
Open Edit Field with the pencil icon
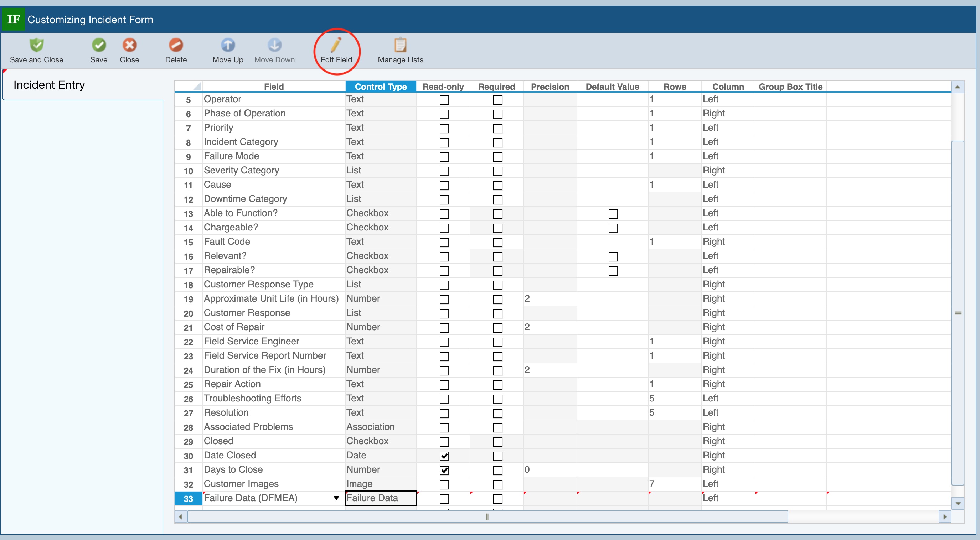(x=336, y=45)
